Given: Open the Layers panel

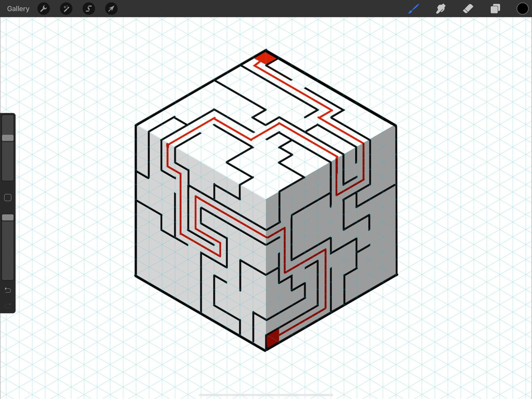Looking at the screenshot, I should (x=495, y=9).
